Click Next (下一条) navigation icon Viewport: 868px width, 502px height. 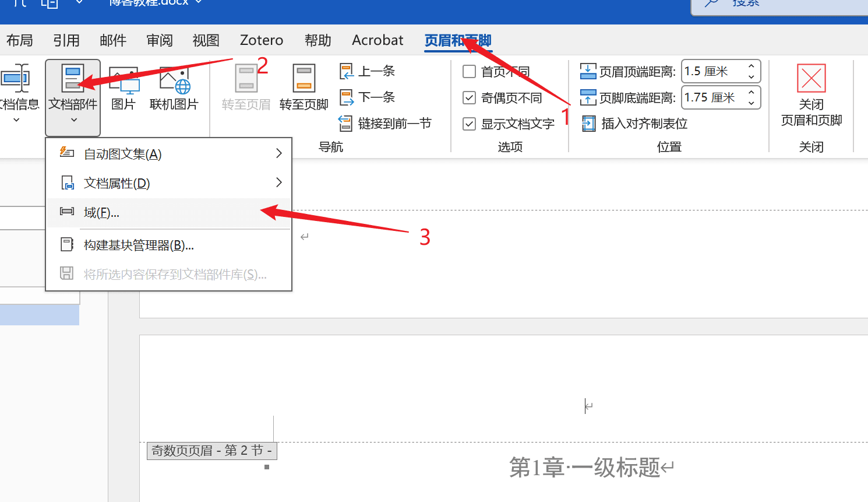point(347,97)
